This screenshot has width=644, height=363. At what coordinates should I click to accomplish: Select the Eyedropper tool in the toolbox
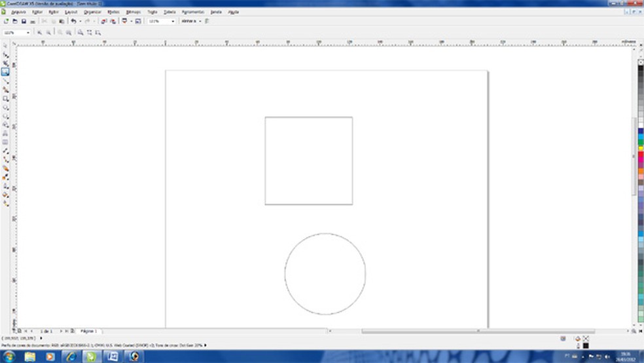(5, 177)
